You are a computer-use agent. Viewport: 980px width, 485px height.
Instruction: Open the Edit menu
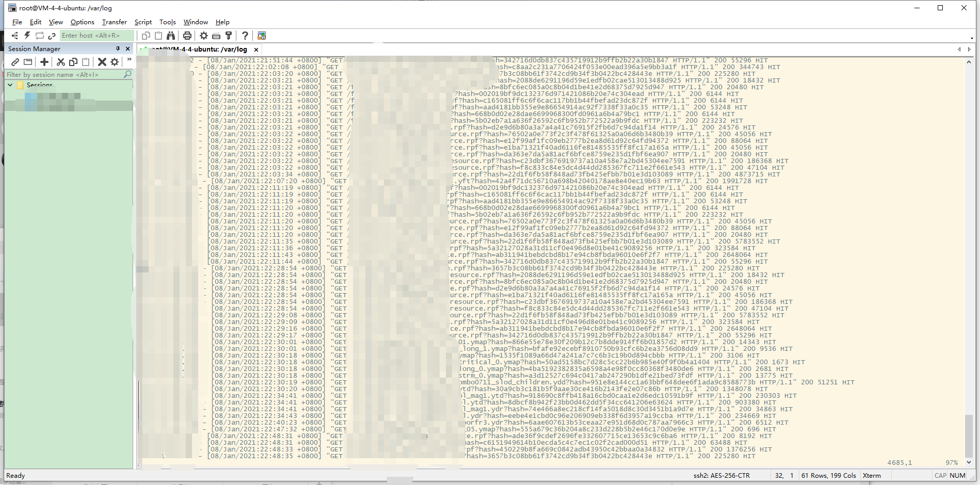(x=36, y=22)
